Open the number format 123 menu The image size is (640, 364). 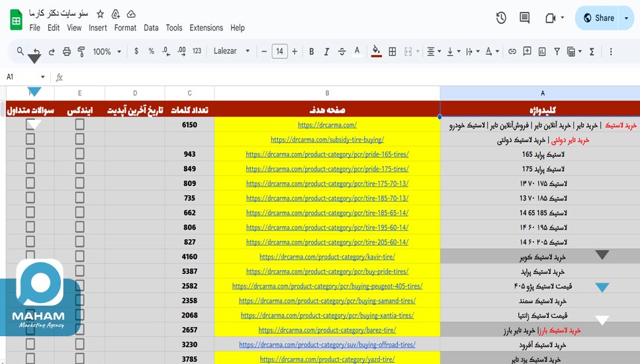pyautogui.click(x=197, y=51)
